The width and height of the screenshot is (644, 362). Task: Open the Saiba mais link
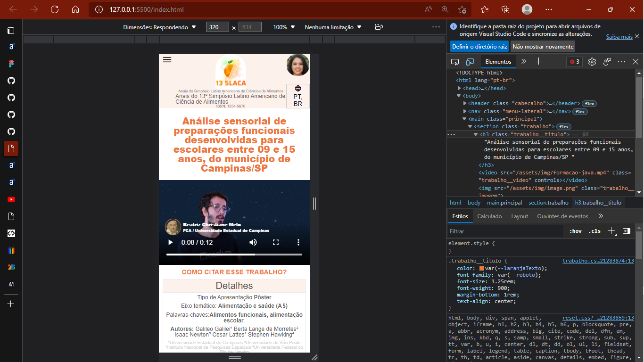point(619,36)
